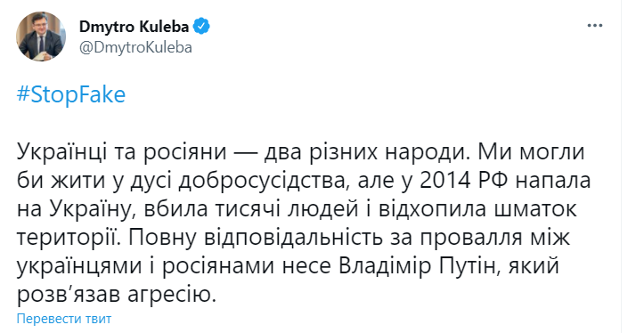The image size is (644, 333).
Task: Click the word території in the tweet
Action: (69, 238)
